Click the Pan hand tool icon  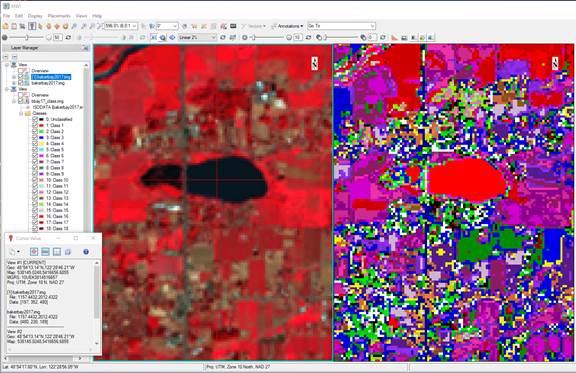[x=40, y=26]
